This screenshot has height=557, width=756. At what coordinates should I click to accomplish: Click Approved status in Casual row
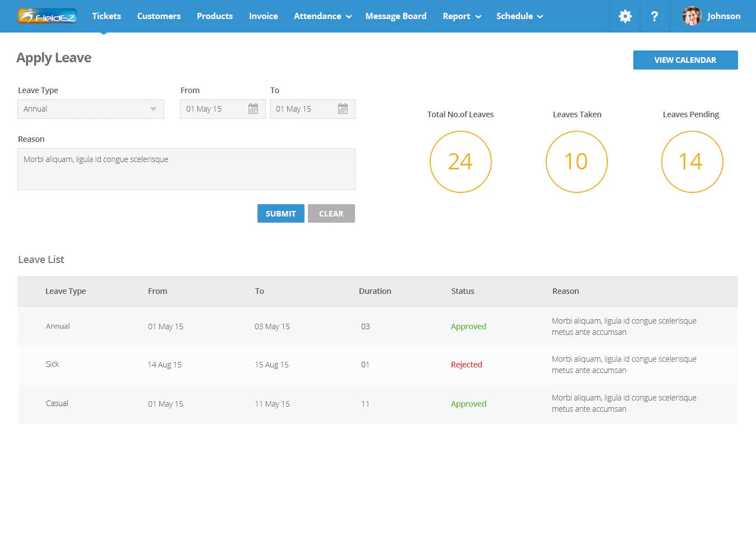[469, 404]
